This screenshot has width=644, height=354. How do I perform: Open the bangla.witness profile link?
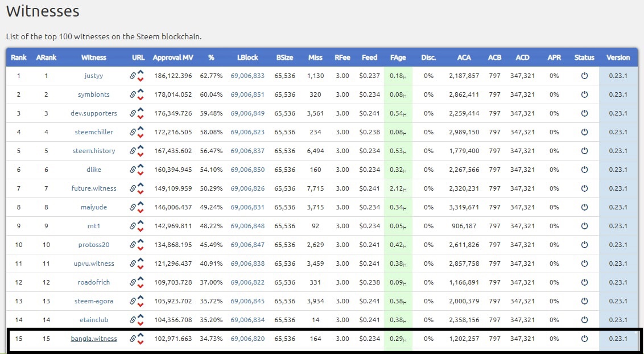[x=94, y=339]
